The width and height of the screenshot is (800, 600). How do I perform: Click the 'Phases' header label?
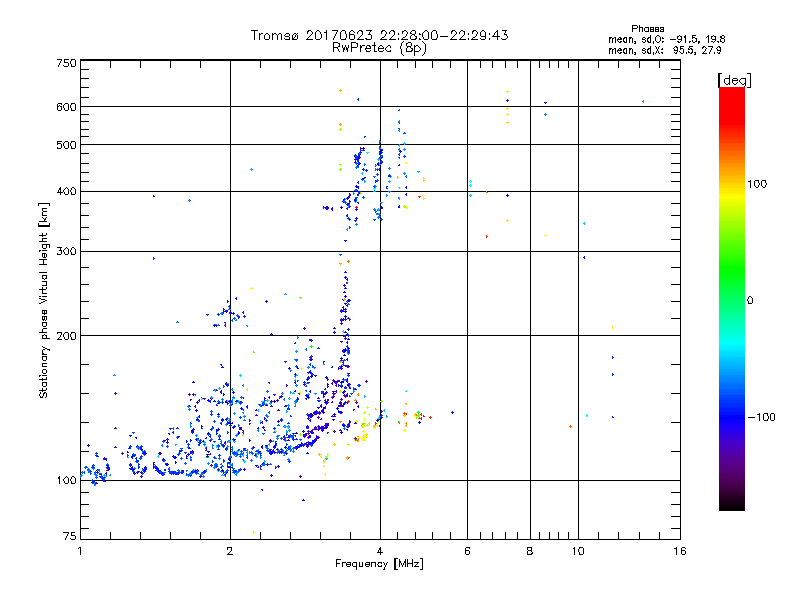pyautogui.click(x=647, y=29)
